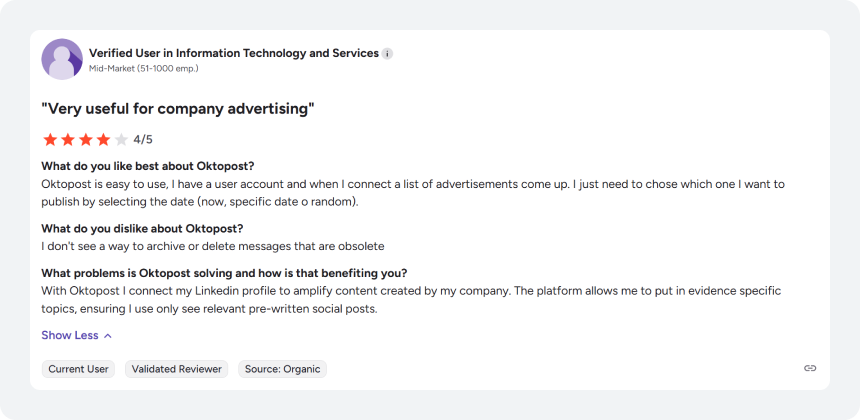This screenshot has height=420, width=860.
Task: Click the "Very useful for company advertising" title
Action: click(x=178, y=109)
